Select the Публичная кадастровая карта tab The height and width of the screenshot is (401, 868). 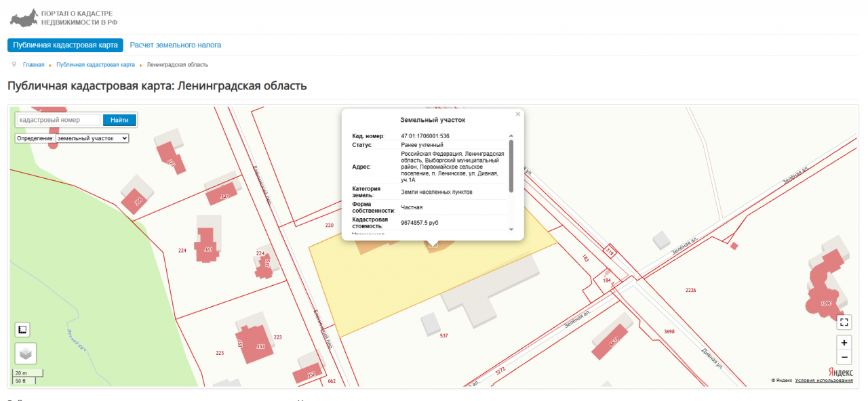tap(65, 45)
